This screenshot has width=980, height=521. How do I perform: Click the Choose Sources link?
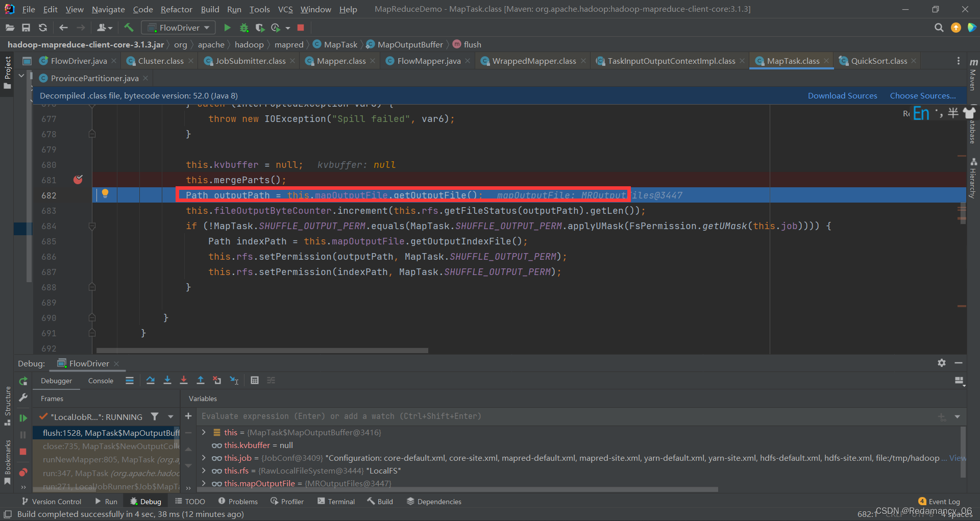point(923,95)
